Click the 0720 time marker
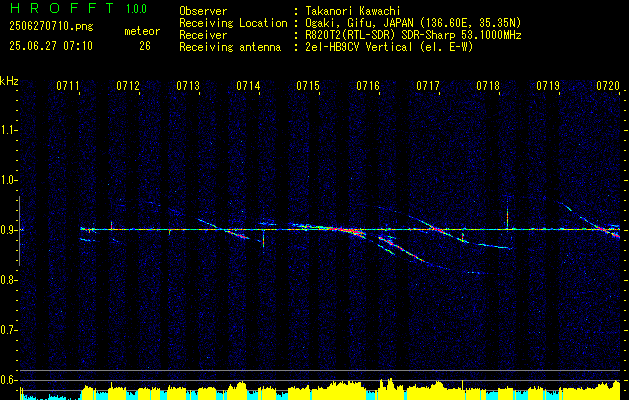Viewport: 629px width, 400px height. coord(608,86)
